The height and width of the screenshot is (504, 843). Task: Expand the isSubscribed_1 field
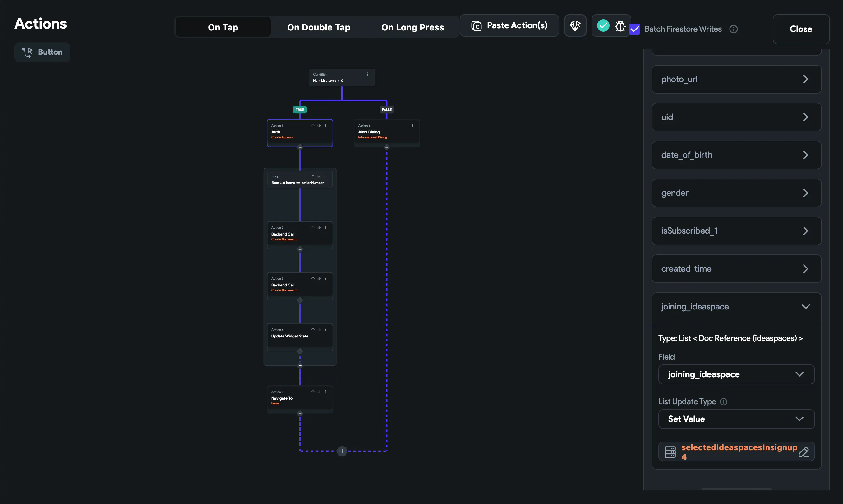point(736,231)
